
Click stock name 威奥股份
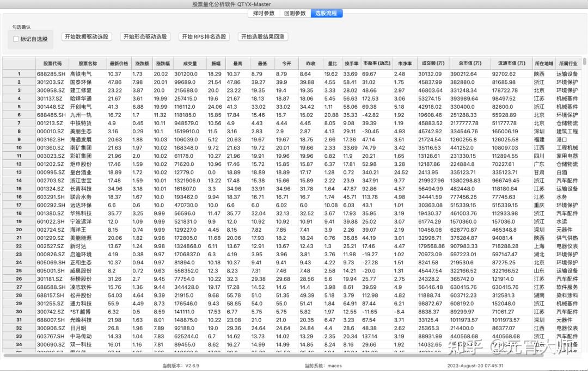coord(81,270)
